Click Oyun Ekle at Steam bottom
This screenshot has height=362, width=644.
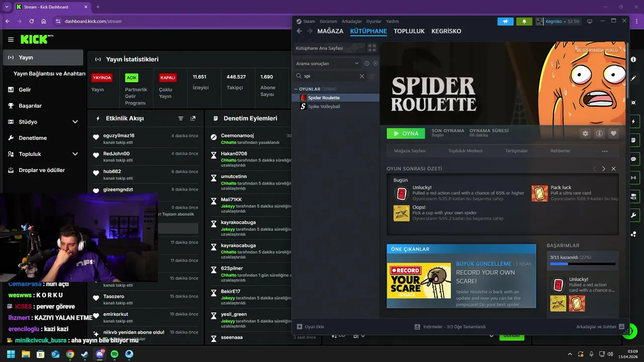[x=310, y=327]
